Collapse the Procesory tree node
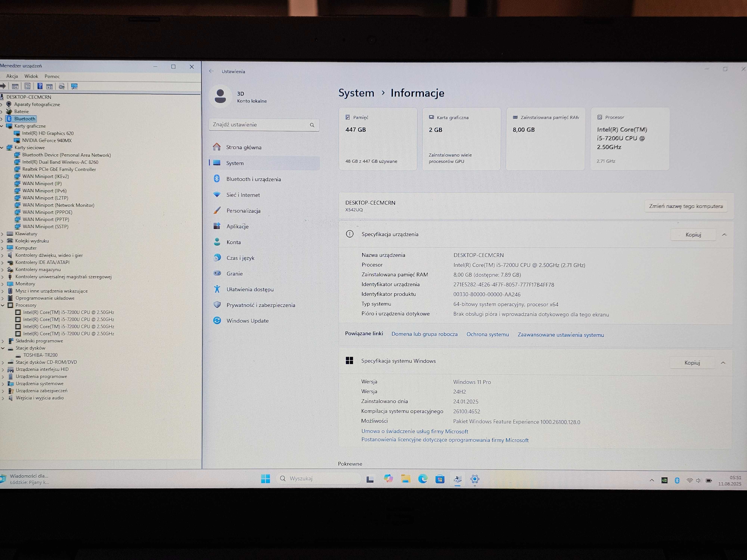Viewport: 747px width, 560px height. (3, 305)
